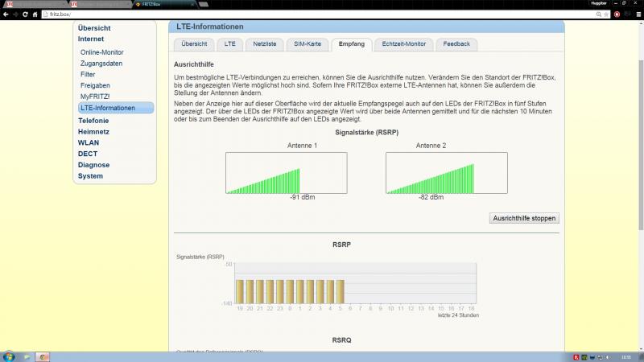This screenshot has height=362, width=644.
Task: Open the Feedback tab
Action: click(456, 44)
